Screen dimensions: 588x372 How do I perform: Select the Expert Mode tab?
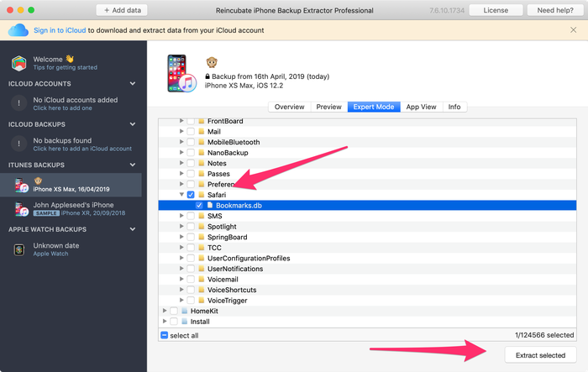[x=374, y=107]
